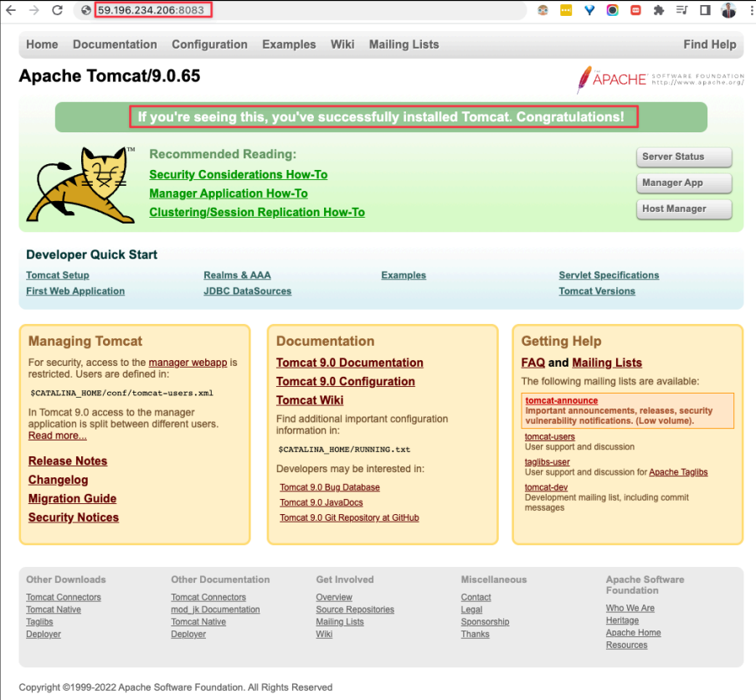Open Tomcat Wiki link in Documentation box
This screenshot has width=756, height=700.
[310, 400]
